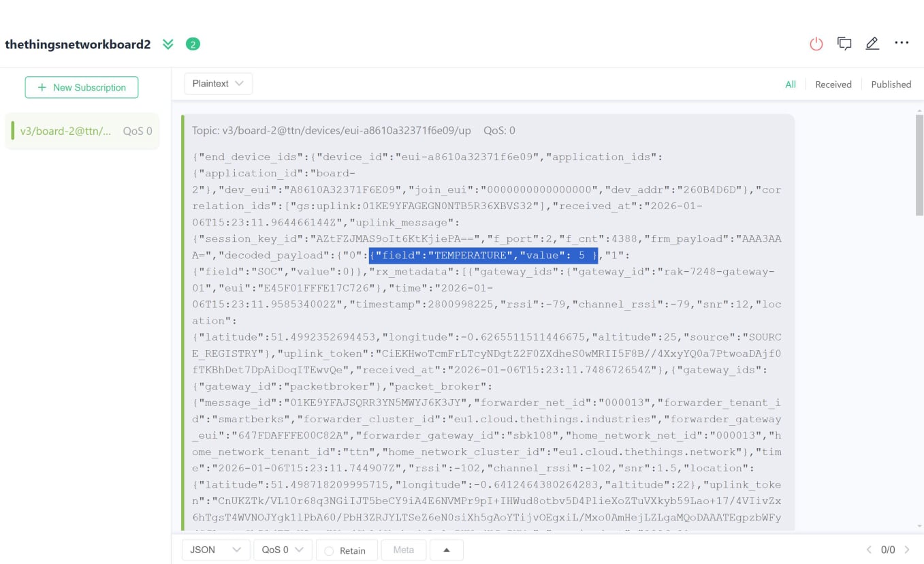This screenshot has width=924, height=564.
Task: Show All messages tab
Action: point(791,84)
